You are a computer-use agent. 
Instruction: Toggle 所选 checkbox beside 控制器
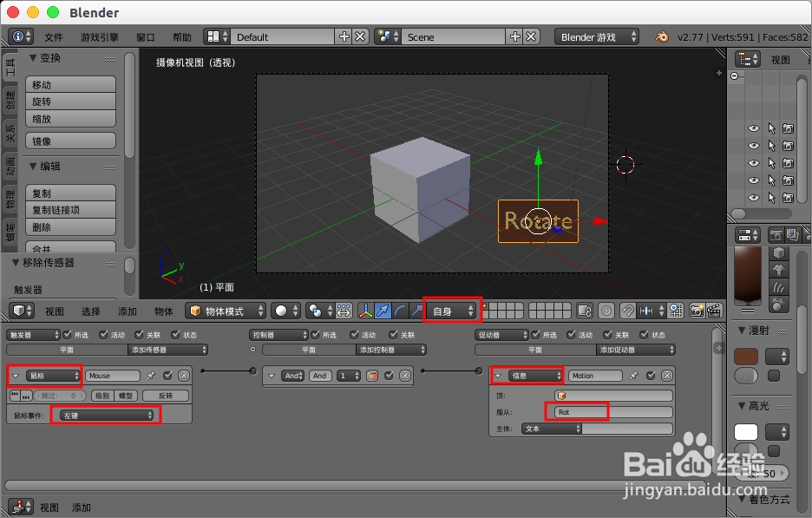(x=315, y=335)
